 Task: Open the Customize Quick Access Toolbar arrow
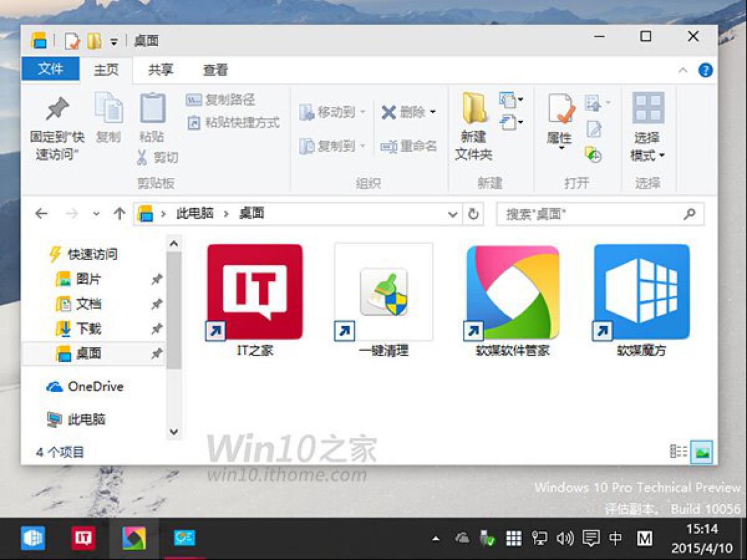click(114, 41)
